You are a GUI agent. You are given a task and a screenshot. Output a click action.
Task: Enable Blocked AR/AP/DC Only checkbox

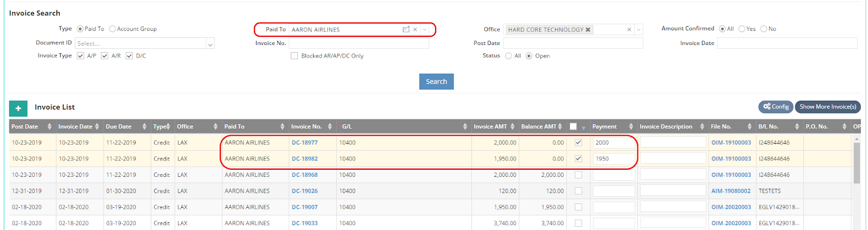tap(294, 56)
